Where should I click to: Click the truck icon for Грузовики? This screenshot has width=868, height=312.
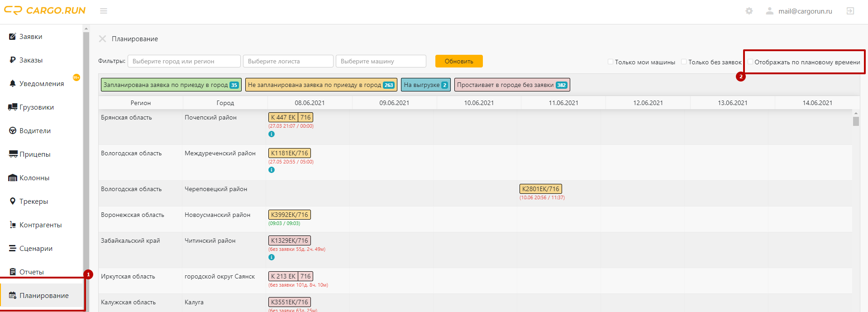(x=13, y=107)
